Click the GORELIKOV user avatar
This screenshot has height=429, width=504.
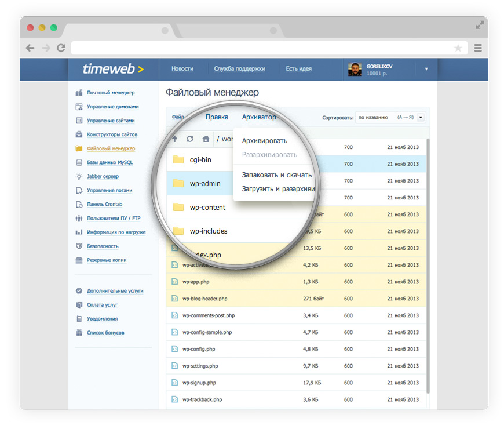(x=355, y=69)
